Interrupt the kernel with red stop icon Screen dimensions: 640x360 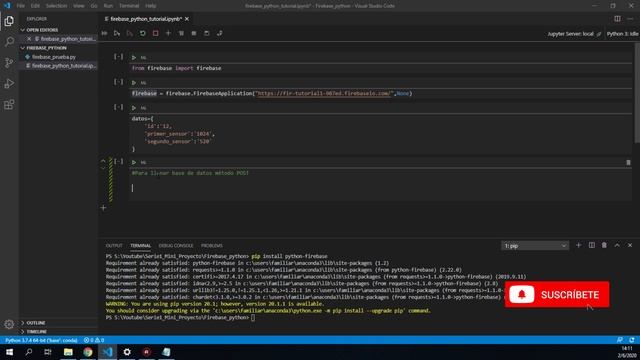pos(156,33)
